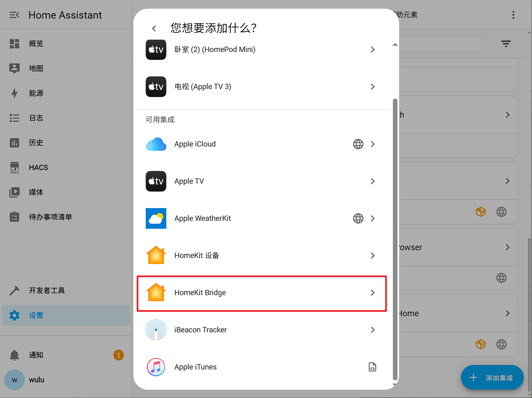Click the cloud globe icon for Apple iCloud

tap(358, 144)
